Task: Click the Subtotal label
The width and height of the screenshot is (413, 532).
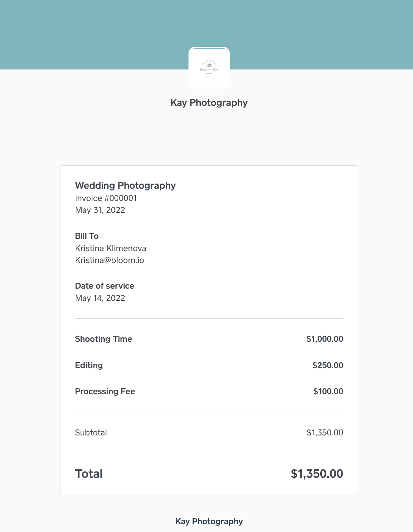Action: (91, 432)
